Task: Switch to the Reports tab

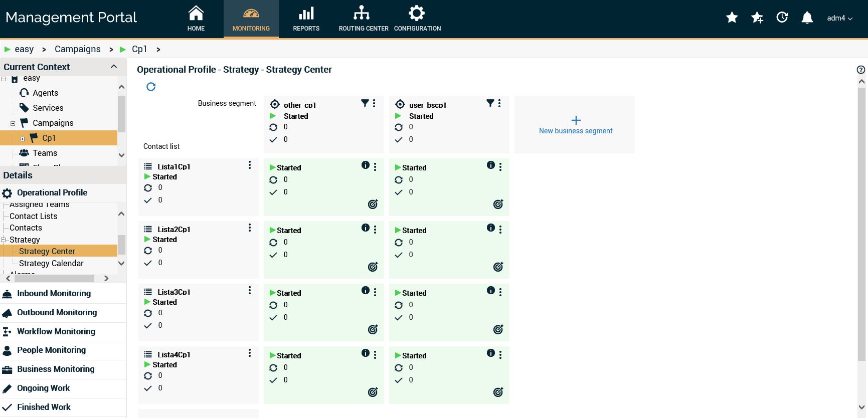Action: pyautogui.click(x=306, y=19)
